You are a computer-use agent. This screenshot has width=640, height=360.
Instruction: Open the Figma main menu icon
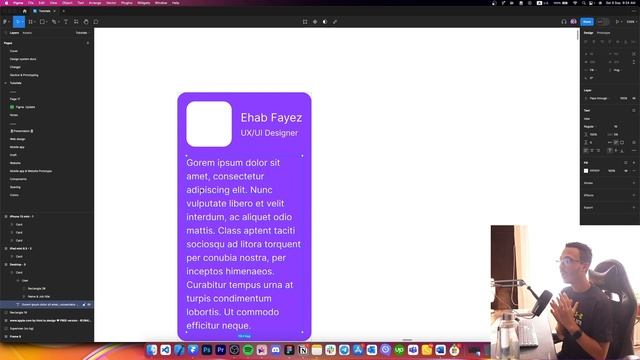tap(5, 22)
